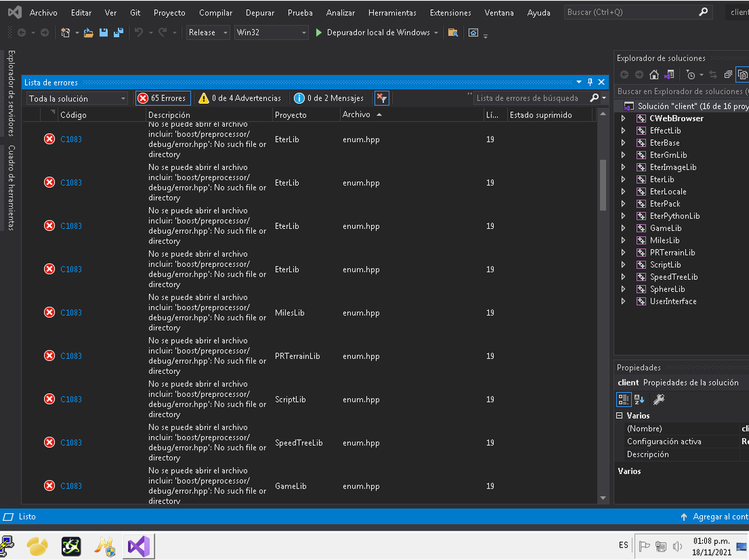Collapse the Varios property category
Image resolution: width=749 pixels, height=560 pixels.
click(619, 415)
